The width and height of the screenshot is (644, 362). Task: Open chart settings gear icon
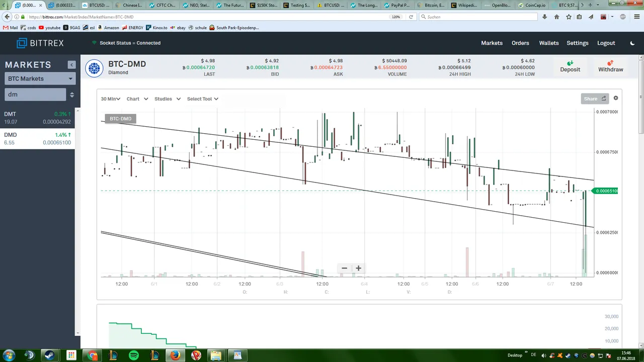tap(616, 98)
